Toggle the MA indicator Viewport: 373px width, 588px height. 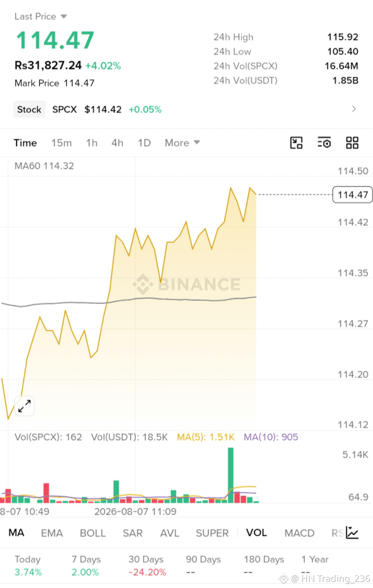tap(16, 532)
